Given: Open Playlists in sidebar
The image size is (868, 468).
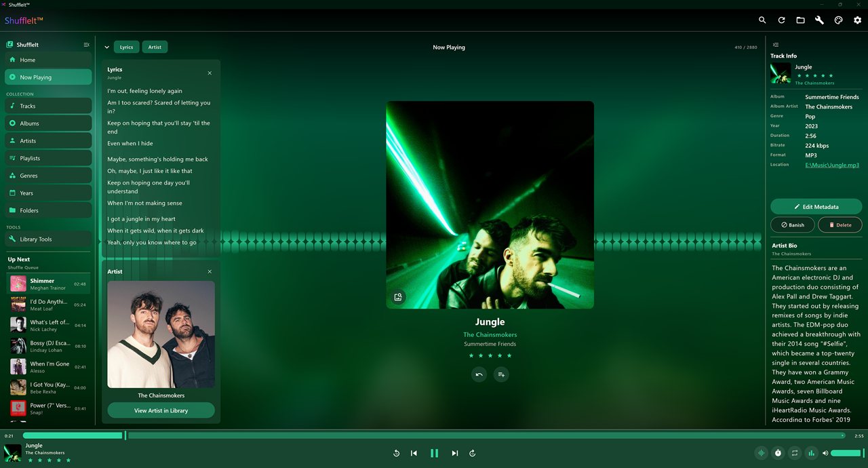Looking at the screenshot, I should tap(48, 158).
